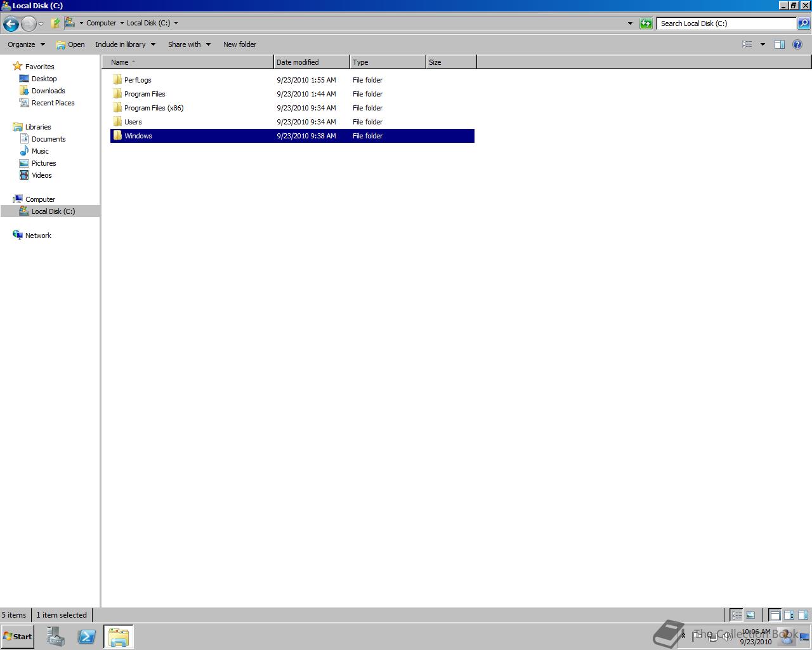Open Network in the navigation pane
This screenshot has height=650, width=812.
32,235
